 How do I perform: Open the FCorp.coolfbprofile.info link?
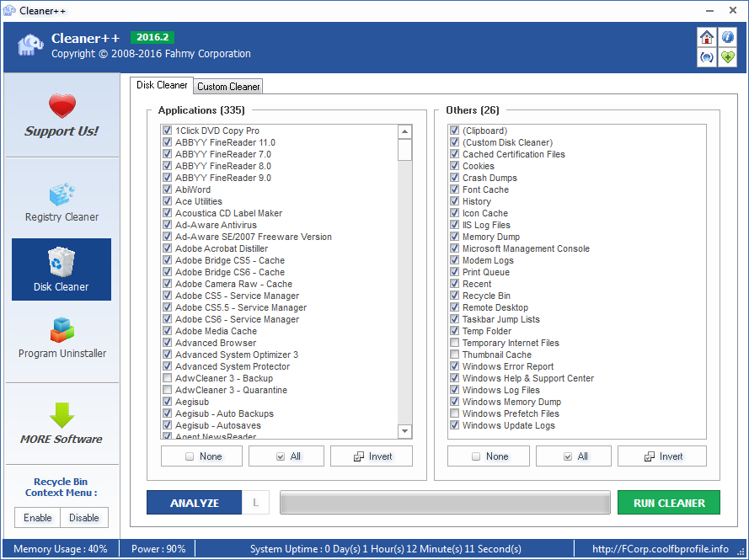tap(661, 548)
